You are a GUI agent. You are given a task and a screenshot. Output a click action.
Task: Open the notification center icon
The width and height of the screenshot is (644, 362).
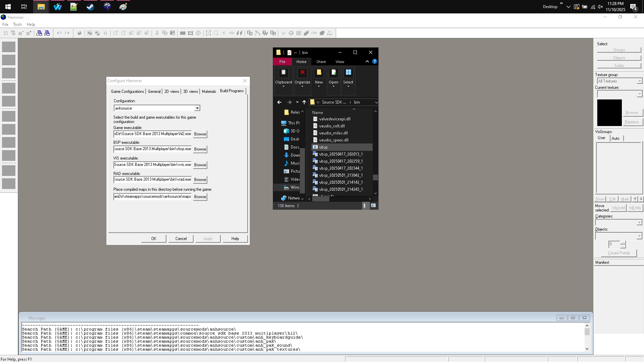pyautogui.click(x=634, y=7)
